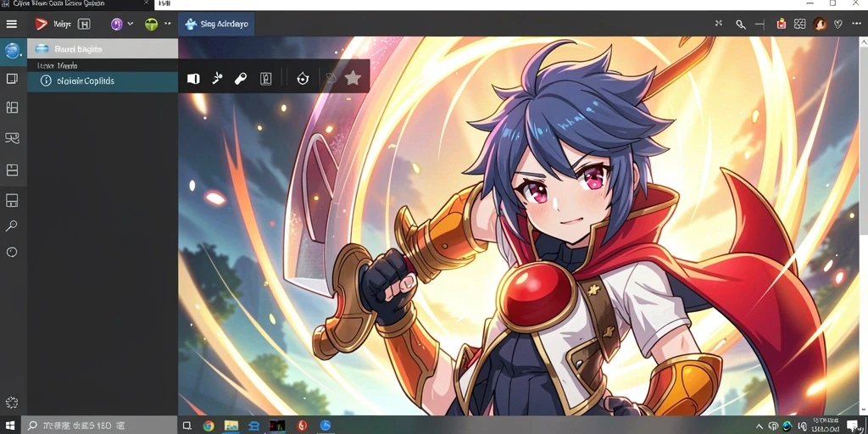Open settings gear at sidebar bottom
868x434 pixels.
(x=12, y=403)
